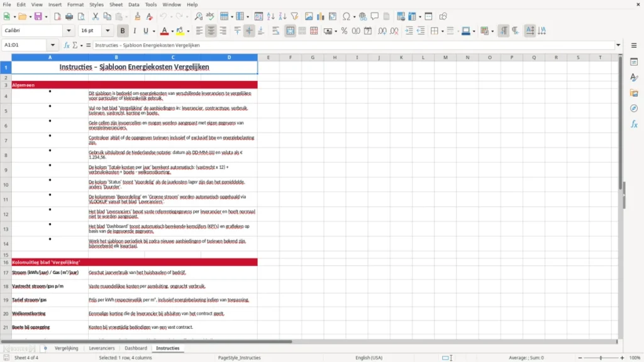Copy selection using the Copy icon
644x362 pixels.
coord(107,16)
